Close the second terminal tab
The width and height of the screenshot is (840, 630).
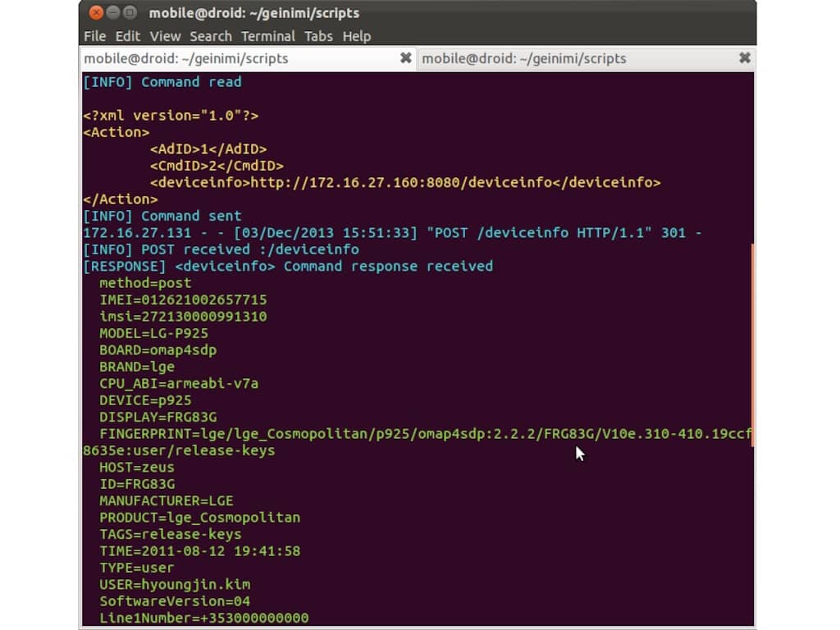coord(744,58)
